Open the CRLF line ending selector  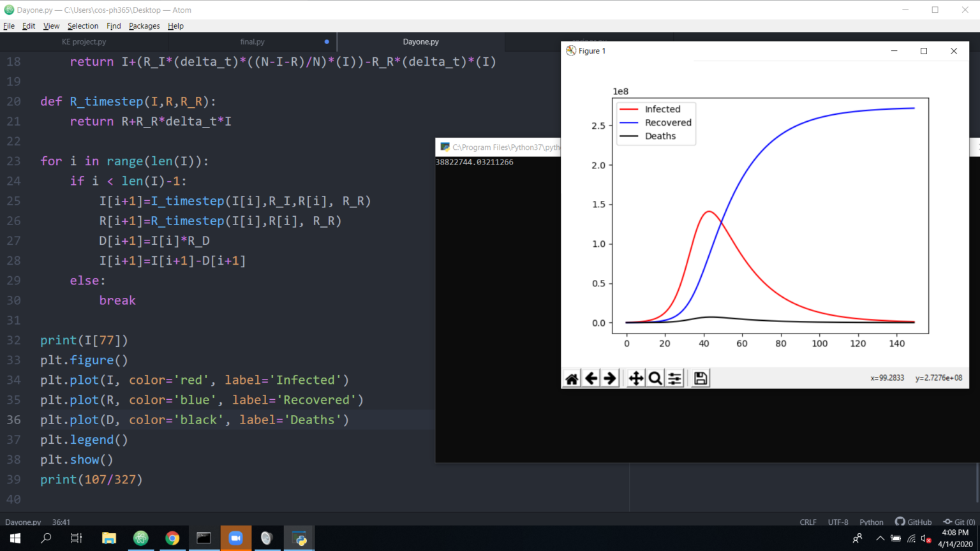pos(808,522)
